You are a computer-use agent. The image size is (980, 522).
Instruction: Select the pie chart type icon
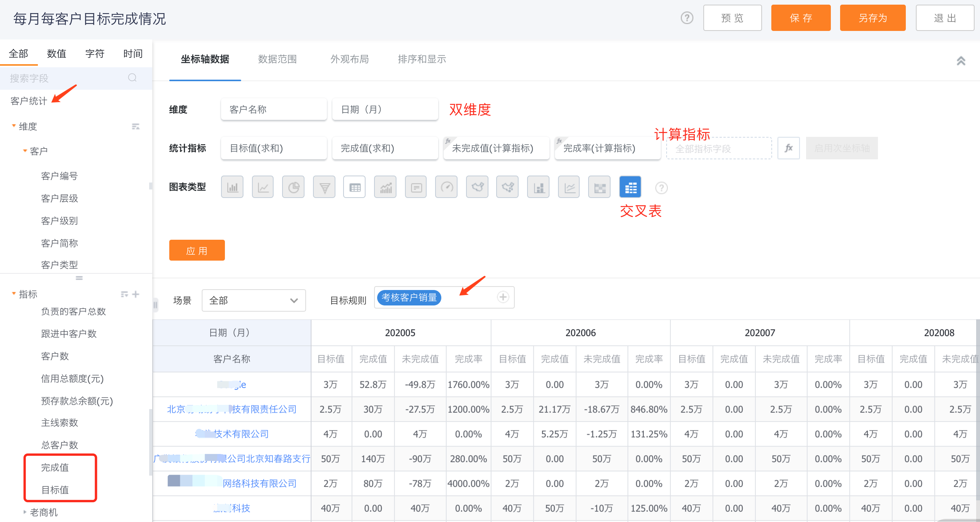tap(293, 188)
